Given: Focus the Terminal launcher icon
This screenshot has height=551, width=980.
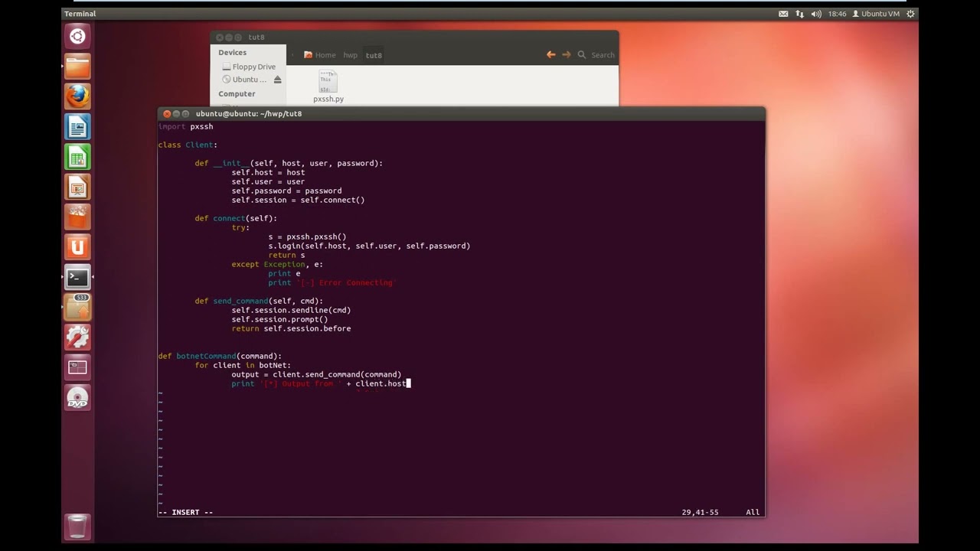Looking at the screenshot, I should pos(77,277).
